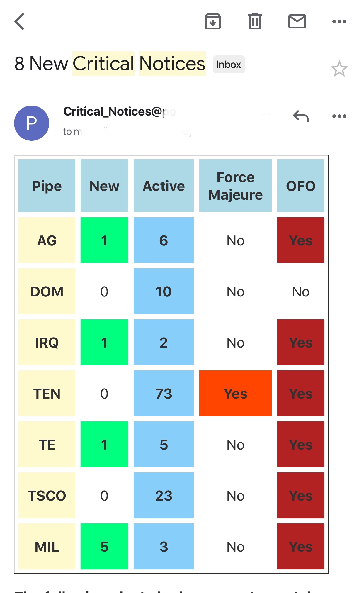Delete email using the trash icon
This screenshot has width=364, height=593.
[x=255, y=21]
